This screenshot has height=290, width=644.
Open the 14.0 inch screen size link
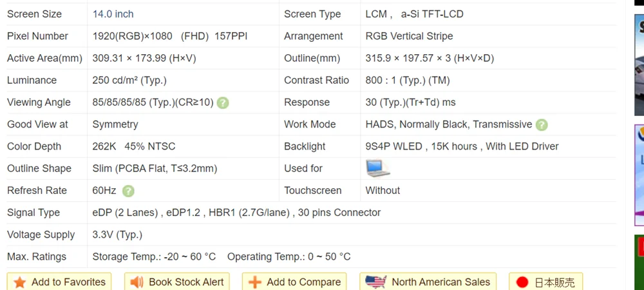click(x=113, y=14)
